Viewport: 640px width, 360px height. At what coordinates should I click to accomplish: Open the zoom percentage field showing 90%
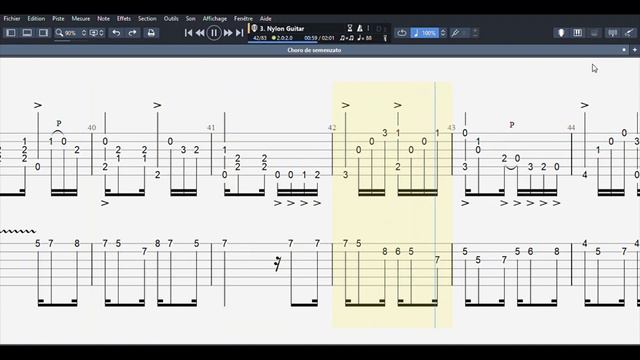coord(71,33)
